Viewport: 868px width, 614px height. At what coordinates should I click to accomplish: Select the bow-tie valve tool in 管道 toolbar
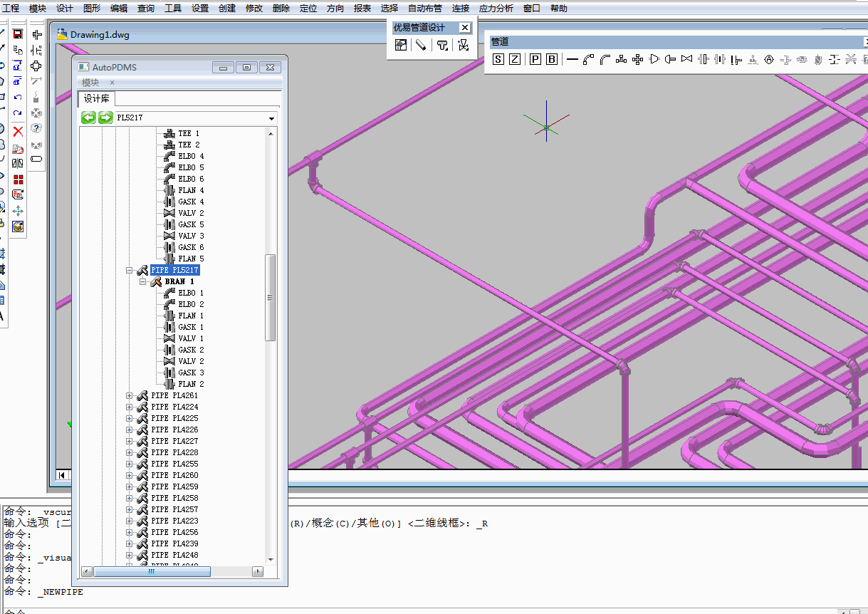click(x=686, y=59)
